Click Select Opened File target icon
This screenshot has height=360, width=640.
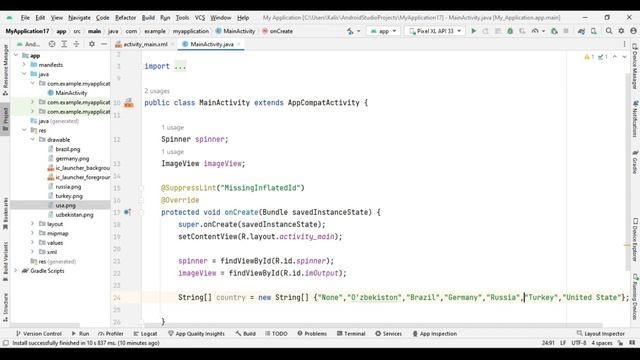tap(52, 44)
